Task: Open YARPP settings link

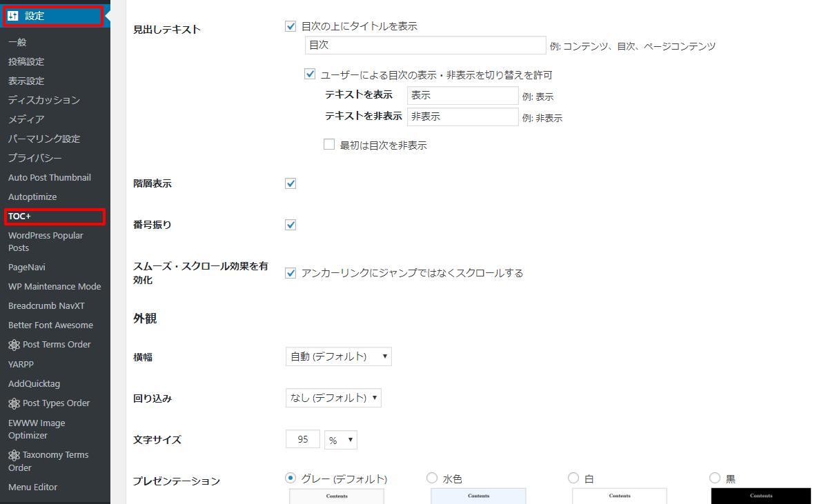Action: tap(21, 364)
